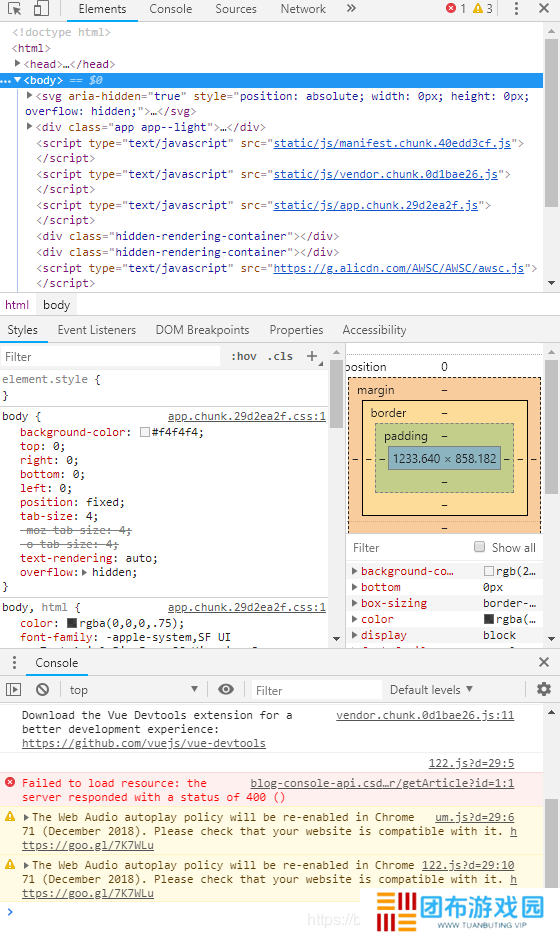
Task: Open blog-console-api getArticle error source link
Action: pyautogui.click(x=382, y=783)
